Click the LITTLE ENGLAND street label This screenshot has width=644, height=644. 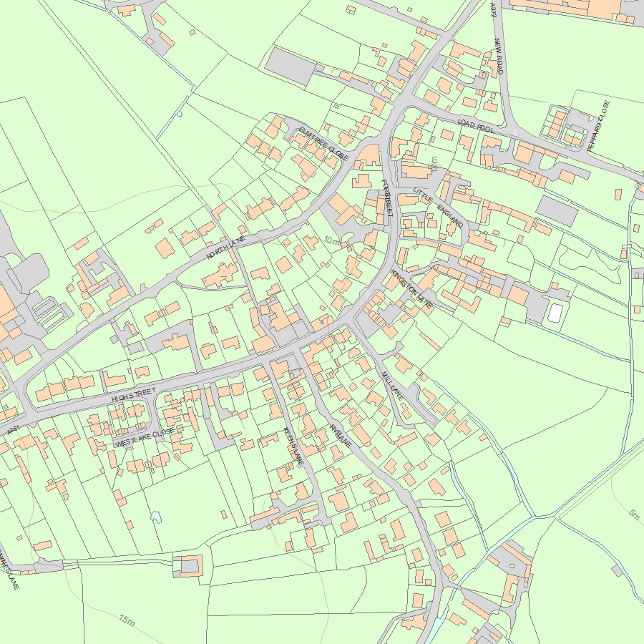pos(438,208)
